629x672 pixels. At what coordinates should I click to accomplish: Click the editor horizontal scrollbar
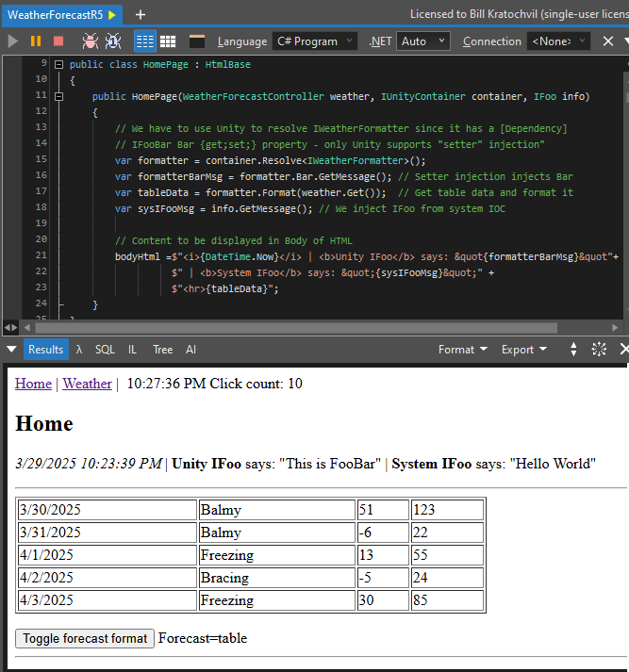coord(296,328)
